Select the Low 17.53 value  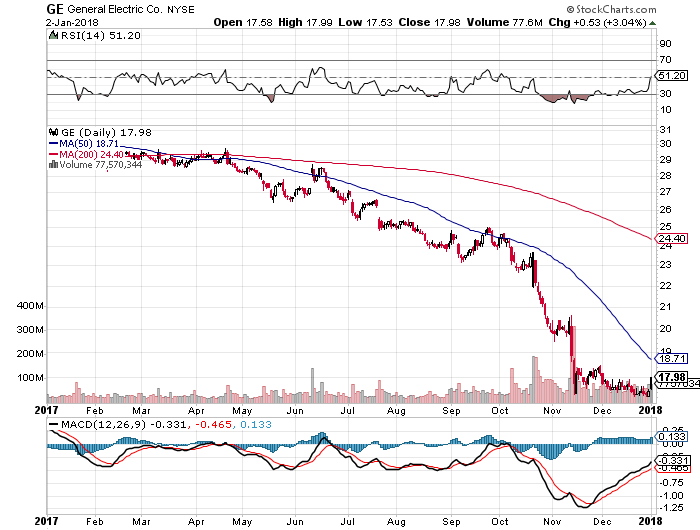[x=365, y=22]
